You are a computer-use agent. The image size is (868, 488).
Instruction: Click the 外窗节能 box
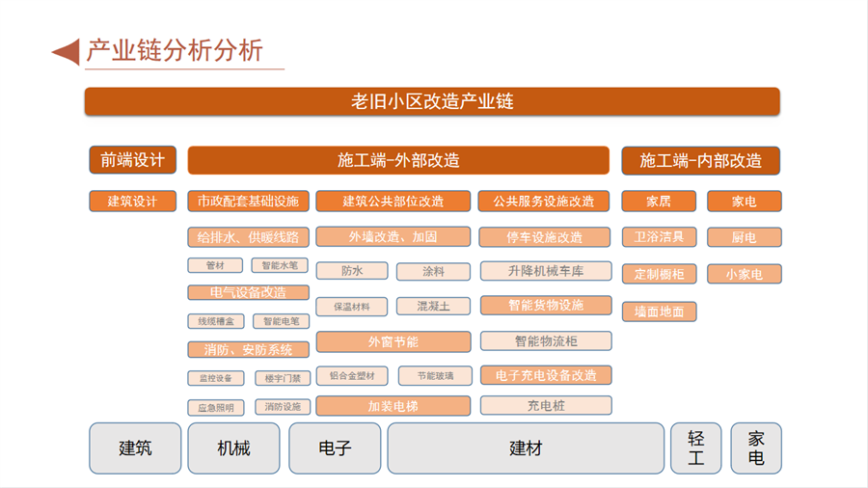click(393, 342)
